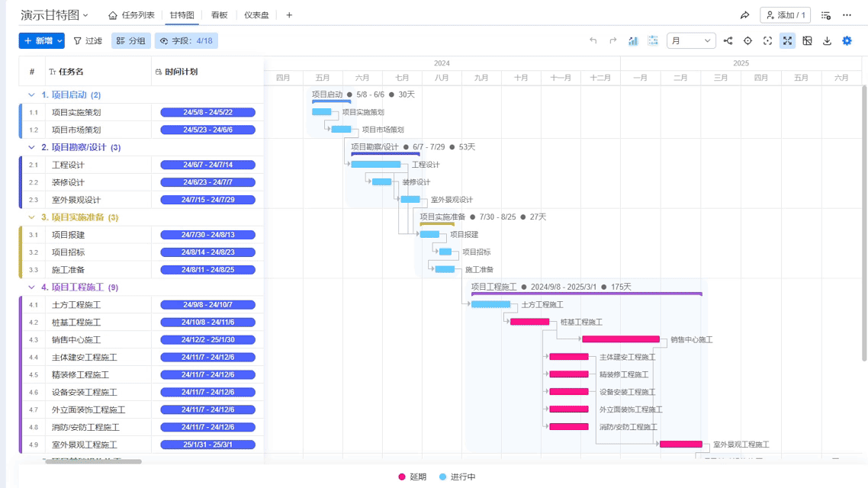Screen dimensions: 868x488
Task: Switch to the 看板 tab
Action: pyautogui.click(x=219, y=15)
